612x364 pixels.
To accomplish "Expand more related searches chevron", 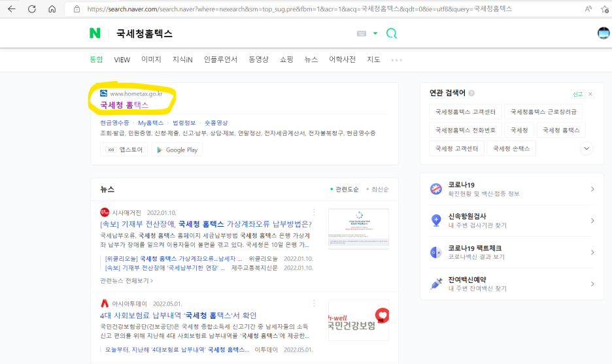I will pos(586,148).
